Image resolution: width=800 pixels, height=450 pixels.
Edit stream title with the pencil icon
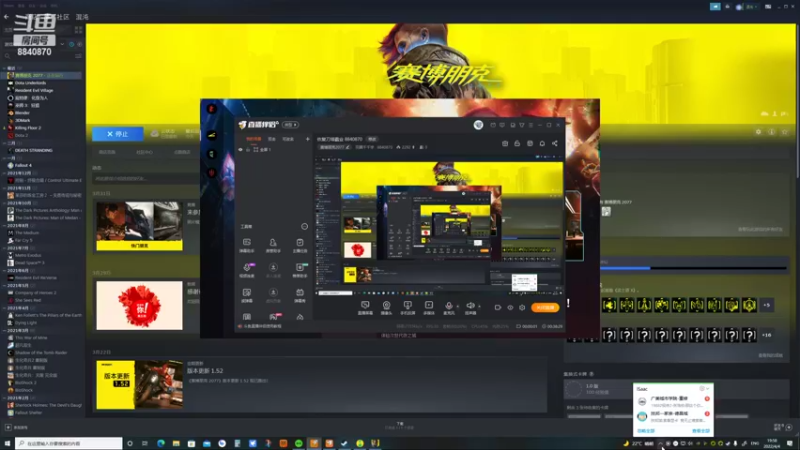click(347, 147)
